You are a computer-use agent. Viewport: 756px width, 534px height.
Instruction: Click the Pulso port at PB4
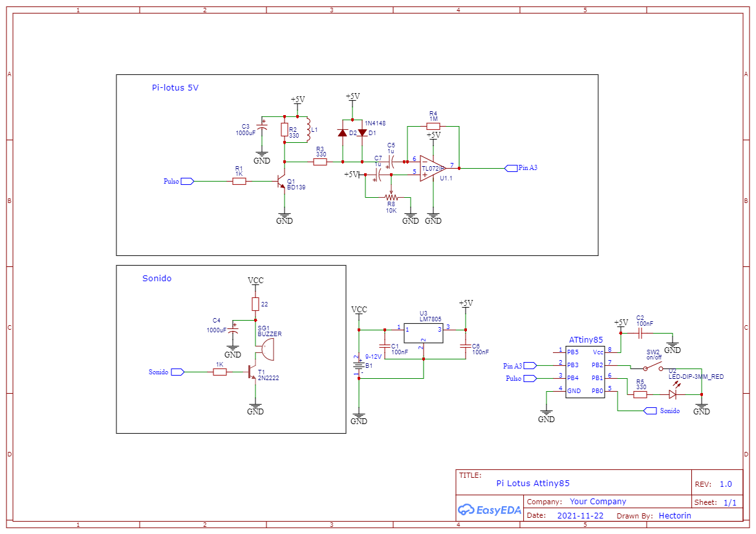coord(530,378)
